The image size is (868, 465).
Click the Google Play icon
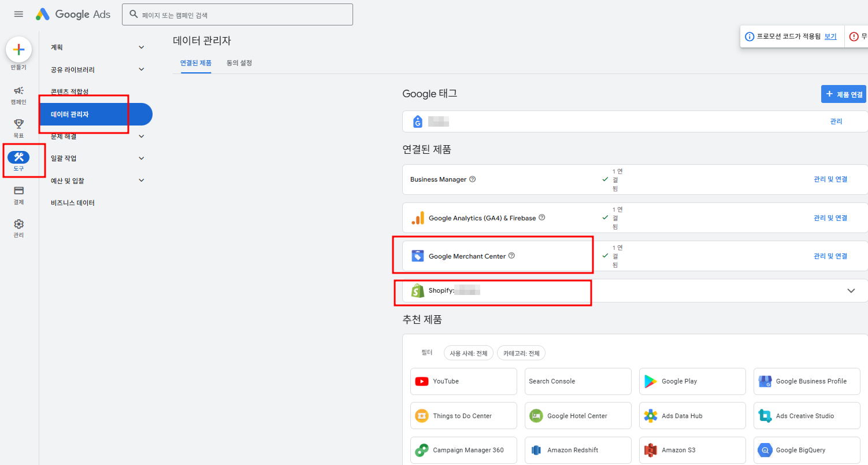[651, 381]
